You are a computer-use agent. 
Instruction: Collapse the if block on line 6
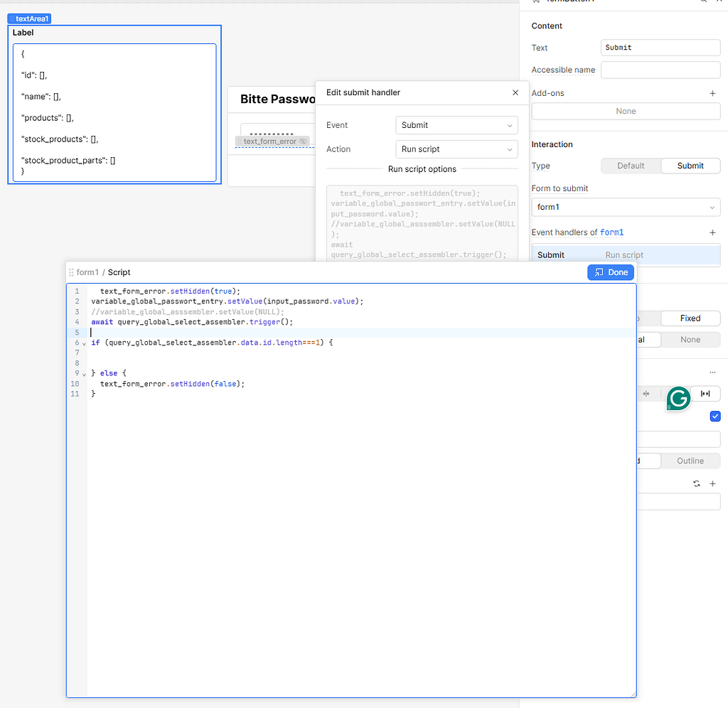pyautogui.click(x=83, y=343)
